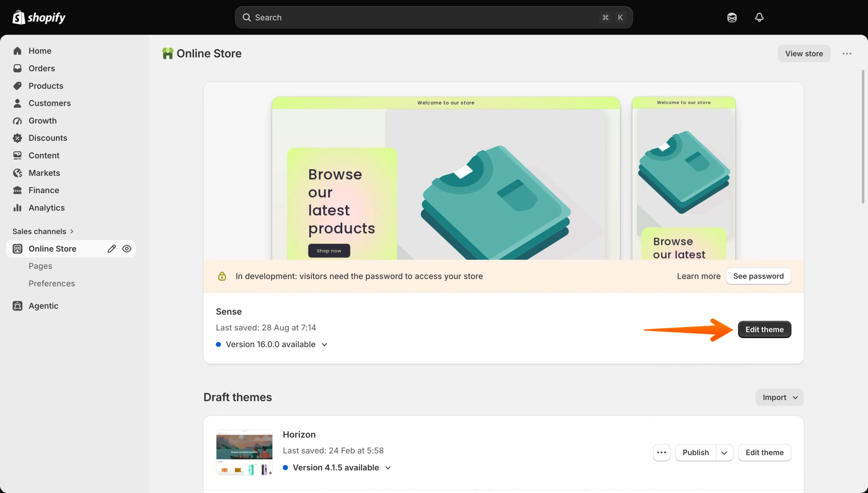The width and height of the screenshot is (868, 493).
Task: Click the View store button
Action: coord(804,54)
